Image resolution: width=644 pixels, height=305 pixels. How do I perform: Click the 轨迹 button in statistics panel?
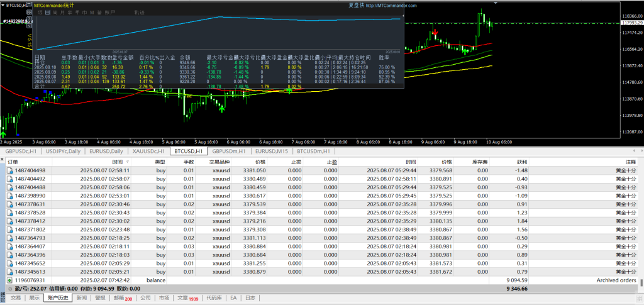pyautogui.click(x=139, y=12)
